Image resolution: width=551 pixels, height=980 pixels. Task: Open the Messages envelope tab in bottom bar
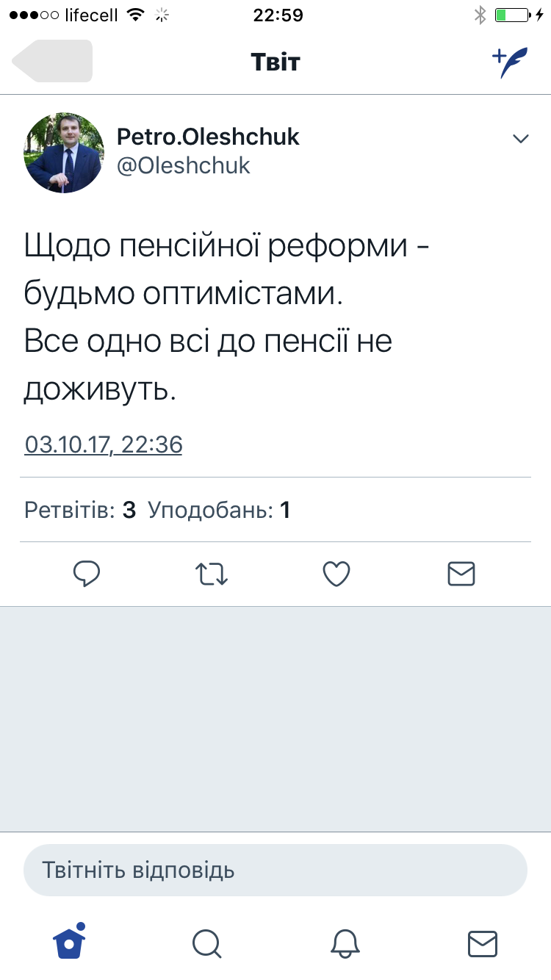(483, 943)
